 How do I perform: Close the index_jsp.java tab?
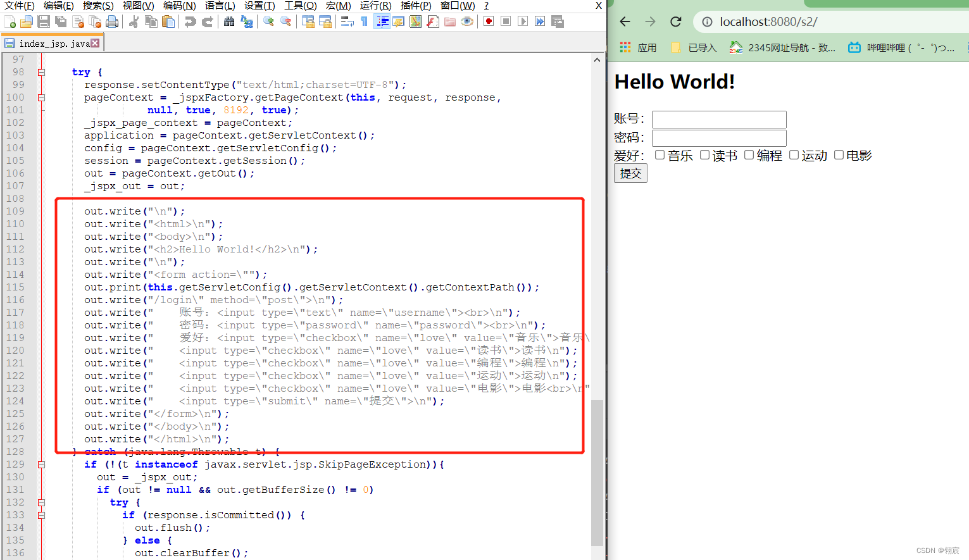click(x=95, y=43)
